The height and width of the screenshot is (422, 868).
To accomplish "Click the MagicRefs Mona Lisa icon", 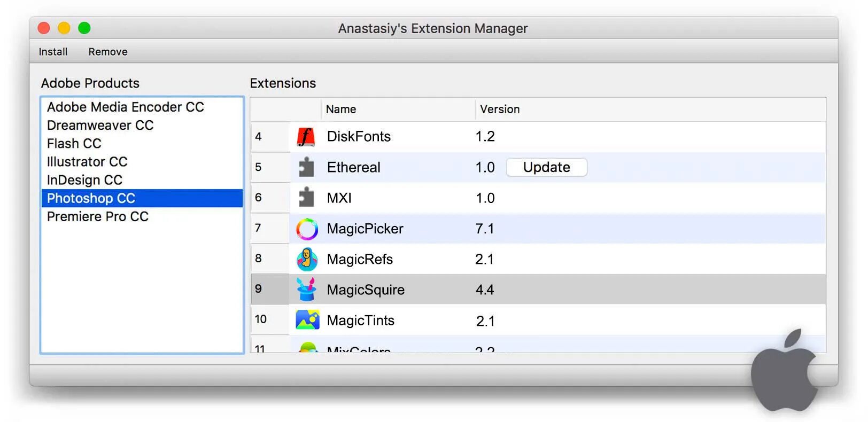I will click(x=307, y=260).
